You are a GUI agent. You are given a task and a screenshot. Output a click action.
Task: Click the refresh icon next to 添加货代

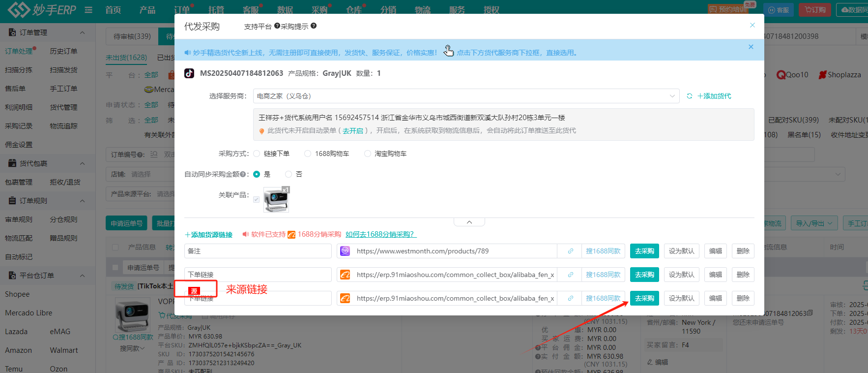[690, 96]
